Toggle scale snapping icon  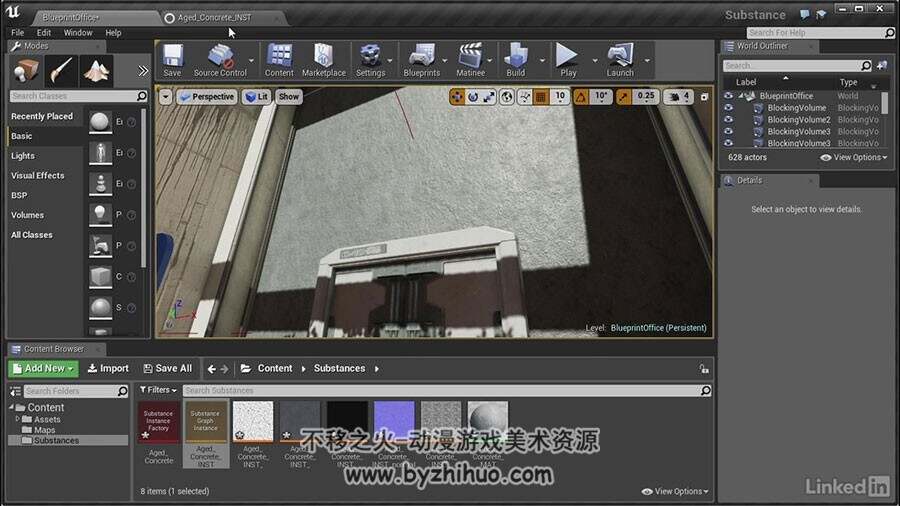pos(623,97)
